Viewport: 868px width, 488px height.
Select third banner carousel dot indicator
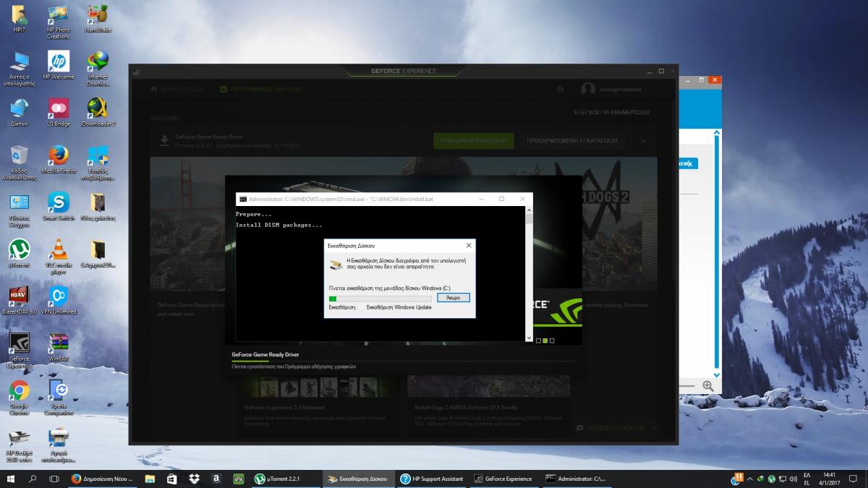coord(553,340)
